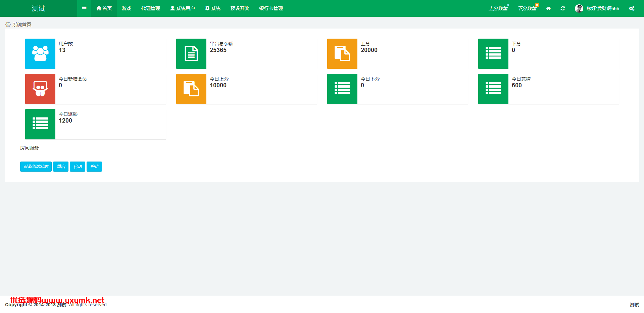Click the green 平台总余额 document icon tile
This screenshot has width=644, height=313.
tap(191, 54)
